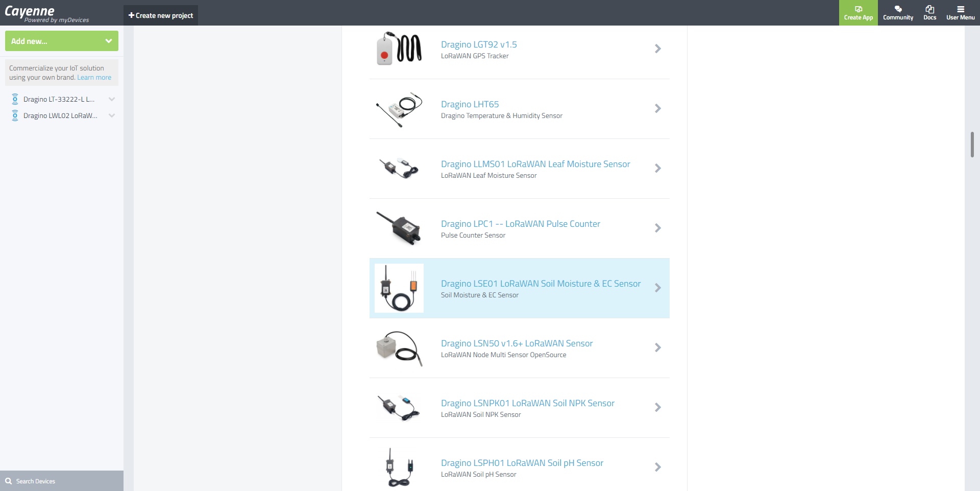Click the LSN50 v1.6+ sensor thumbnail
Screen dimensions: 980x491
(399, 348)
